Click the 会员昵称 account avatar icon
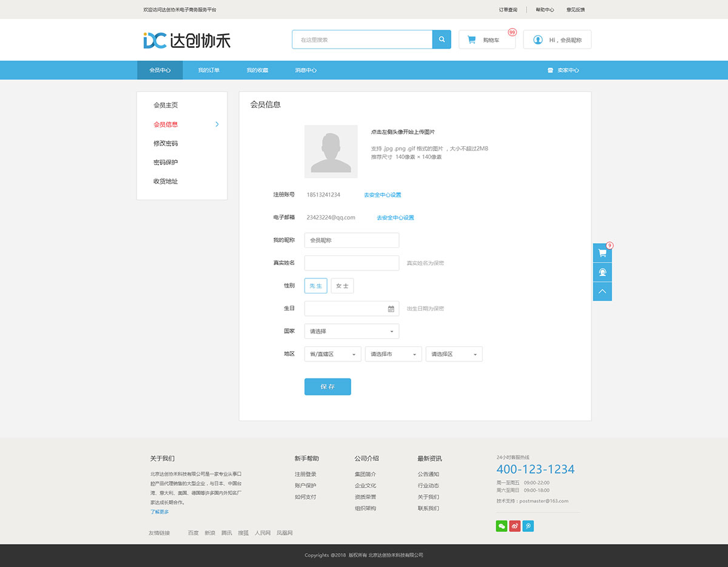 [x=537, y=39]
